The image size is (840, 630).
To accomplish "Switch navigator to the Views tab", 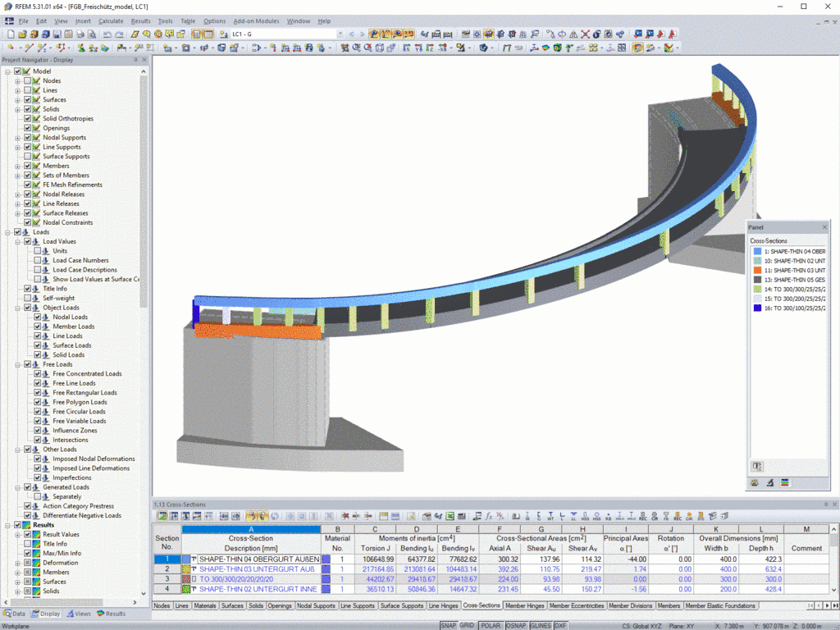I will (78, 614).
